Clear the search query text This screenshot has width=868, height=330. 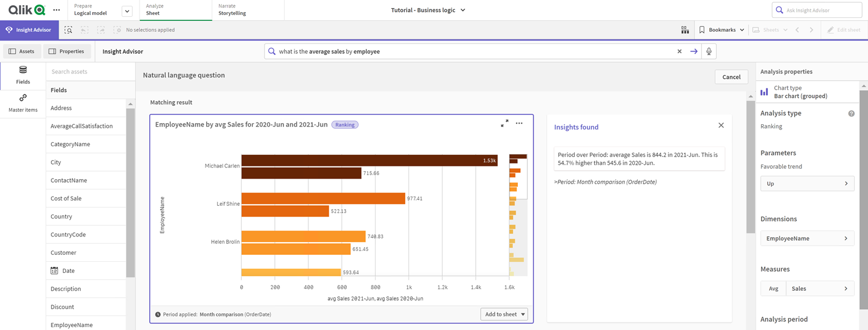point(679,51)
